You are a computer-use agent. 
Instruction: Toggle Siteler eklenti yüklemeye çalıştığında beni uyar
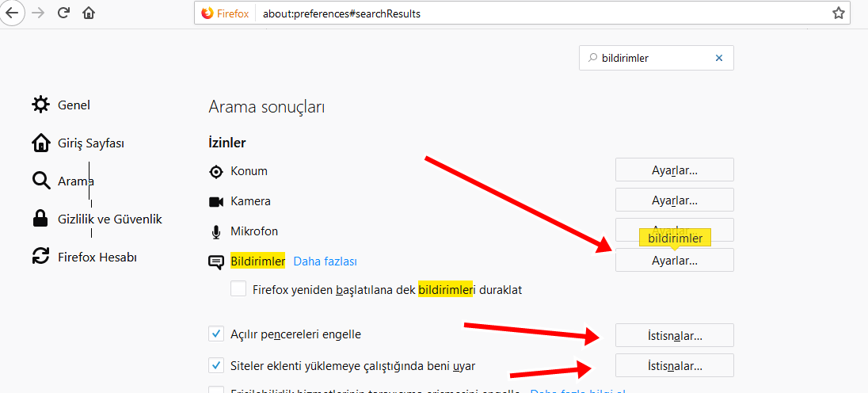click(216, 365)
